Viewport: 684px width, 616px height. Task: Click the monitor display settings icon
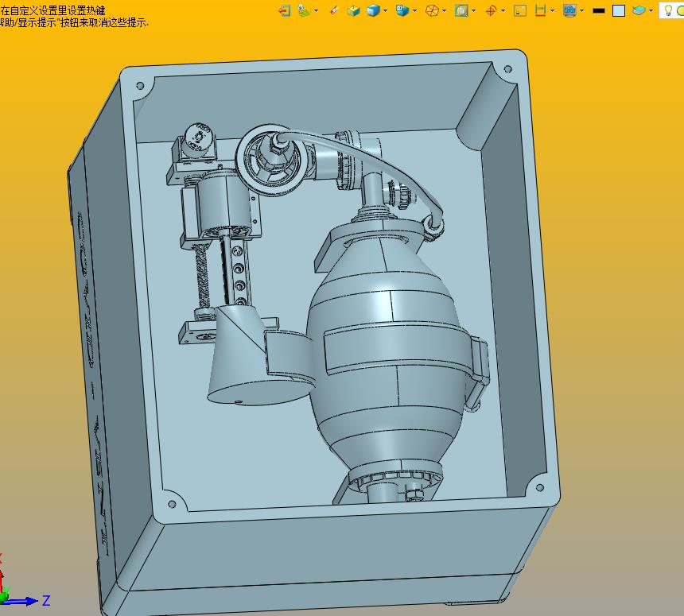569,10
